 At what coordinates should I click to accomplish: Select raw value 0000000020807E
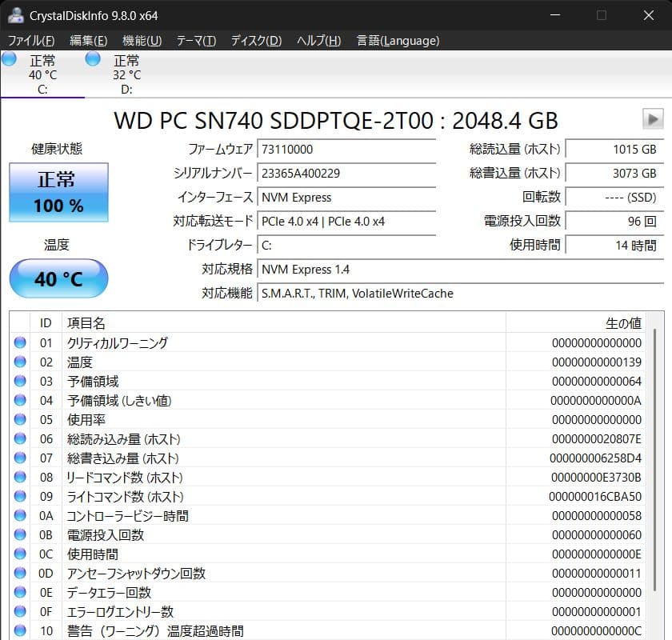597,439
